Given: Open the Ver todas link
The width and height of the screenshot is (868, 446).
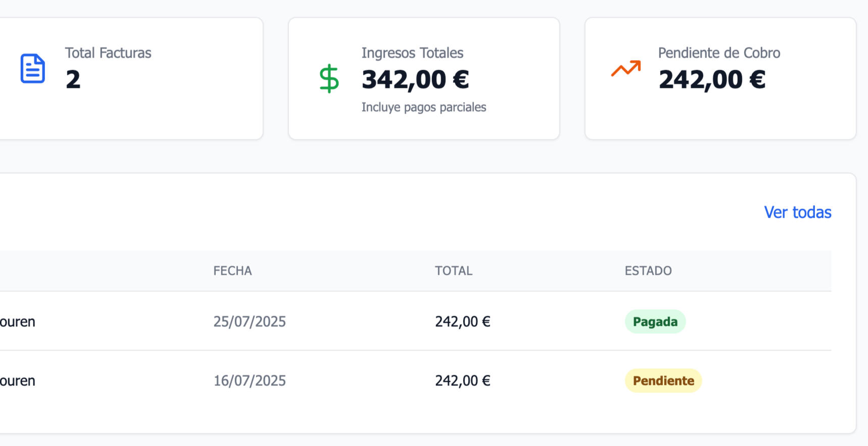Looking at the screenshot, I should [797, 212].
